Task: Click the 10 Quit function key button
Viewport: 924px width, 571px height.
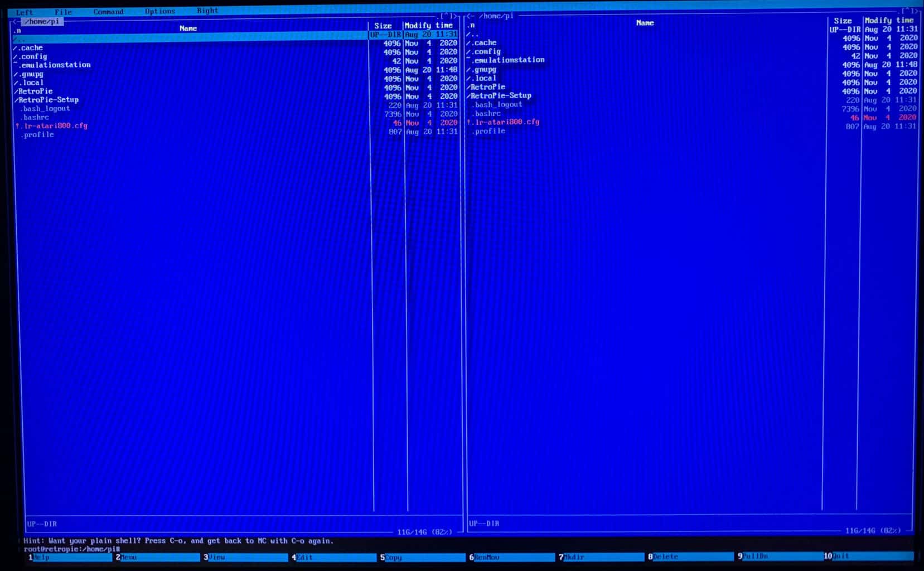Action: 869,556
